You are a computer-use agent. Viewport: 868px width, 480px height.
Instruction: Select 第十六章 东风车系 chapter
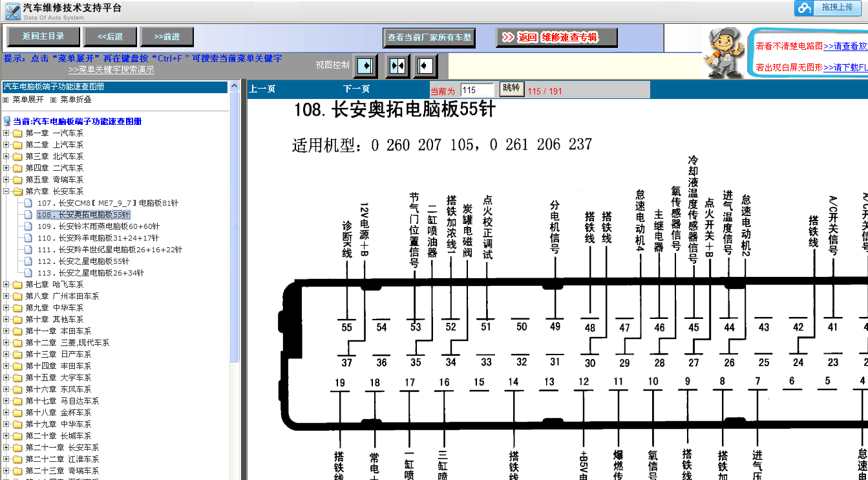[x=58, y=389]
